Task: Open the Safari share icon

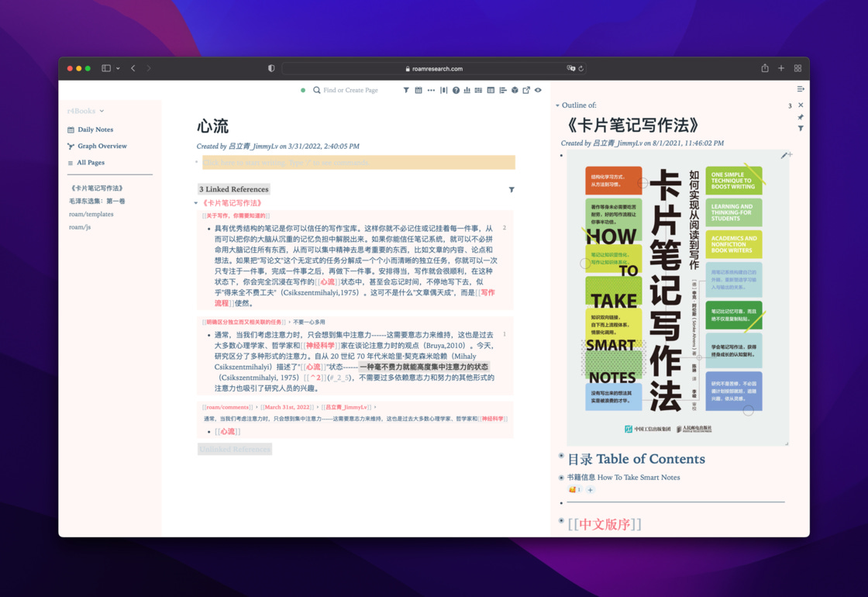Action: [x=764, y=68]
